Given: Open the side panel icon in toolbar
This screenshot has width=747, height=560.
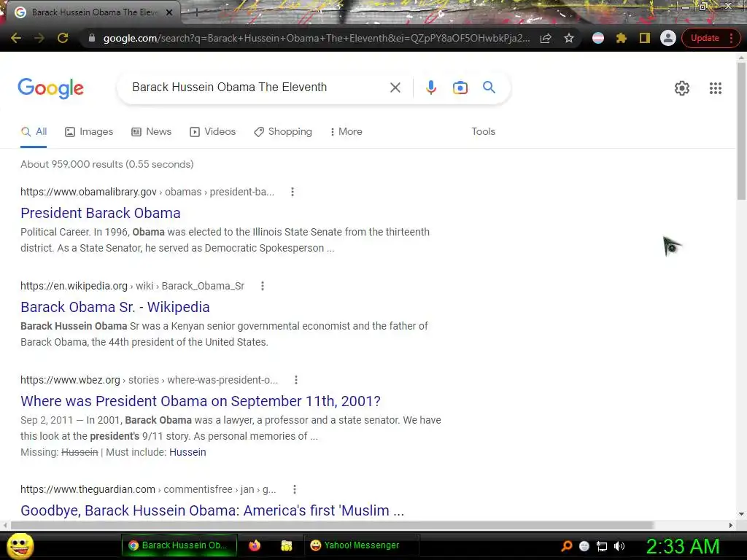Looking at the screenshot, I should 645,38.
